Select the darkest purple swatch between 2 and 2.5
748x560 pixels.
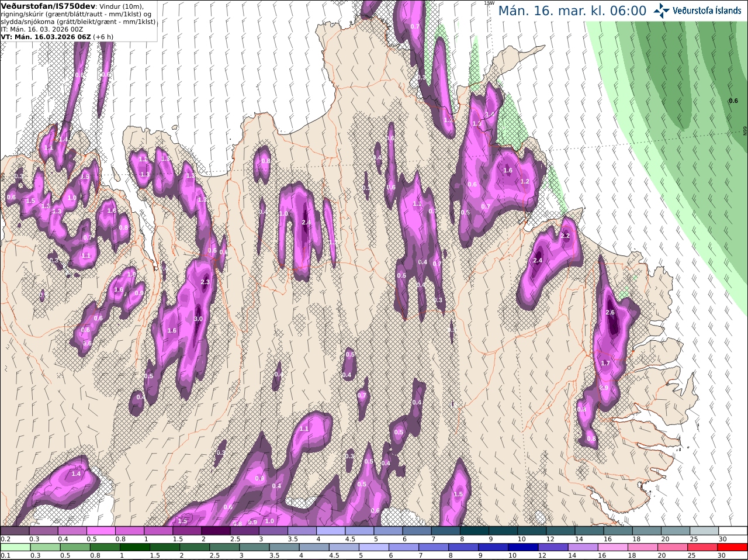[x=217, y=531]
